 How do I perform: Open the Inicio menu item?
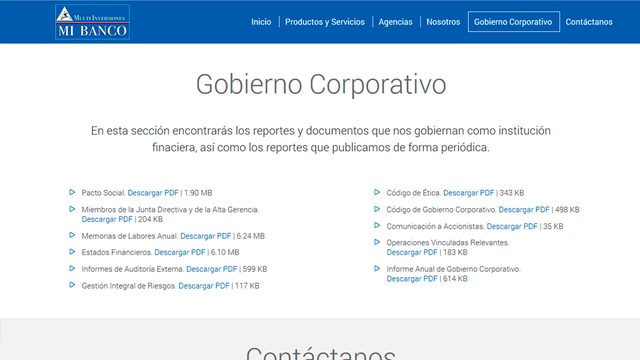pyautogui.click(x=261, y=22)
